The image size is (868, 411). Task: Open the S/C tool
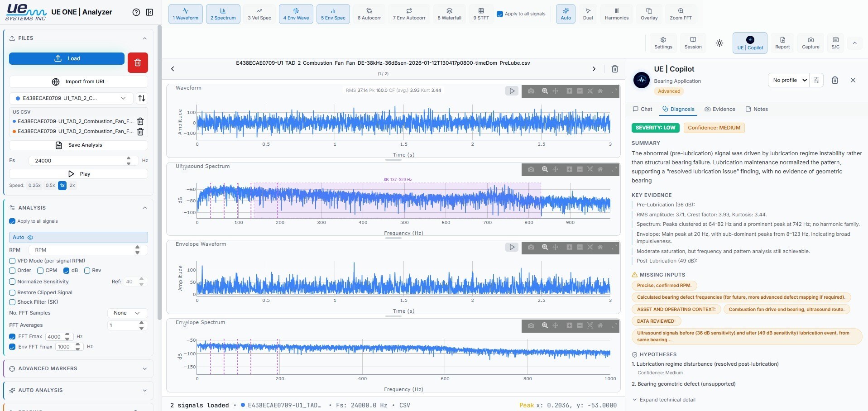point(835,43)
